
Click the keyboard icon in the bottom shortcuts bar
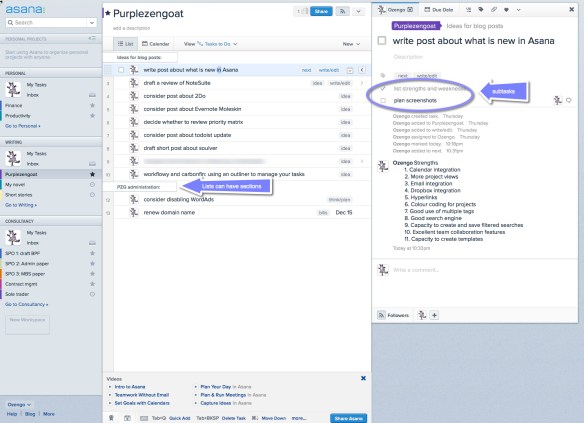tap(144, 418)
